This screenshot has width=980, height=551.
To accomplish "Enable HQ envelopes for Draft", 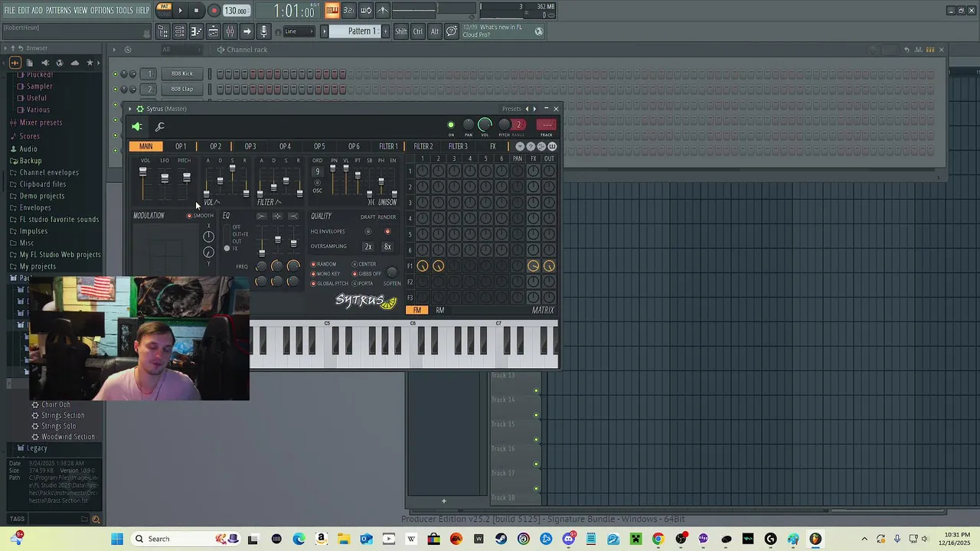I will (x=368, y=231).
